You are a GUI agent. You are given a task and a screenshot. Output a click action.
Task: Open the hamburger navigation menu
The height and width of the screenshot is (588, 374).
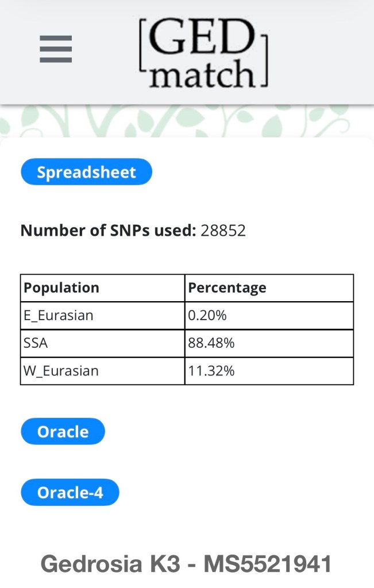tap(56, 49)
